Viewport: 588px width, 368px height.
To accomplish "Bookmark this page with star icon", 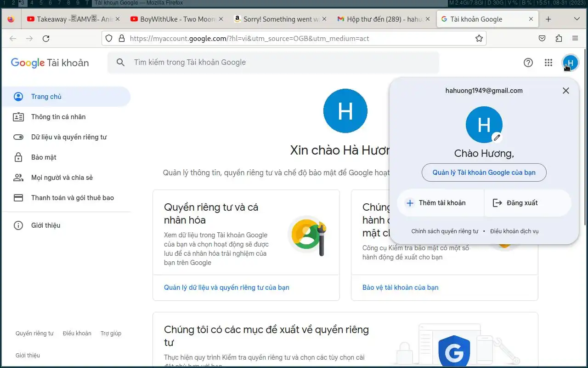I will click(x=479, y=39).
